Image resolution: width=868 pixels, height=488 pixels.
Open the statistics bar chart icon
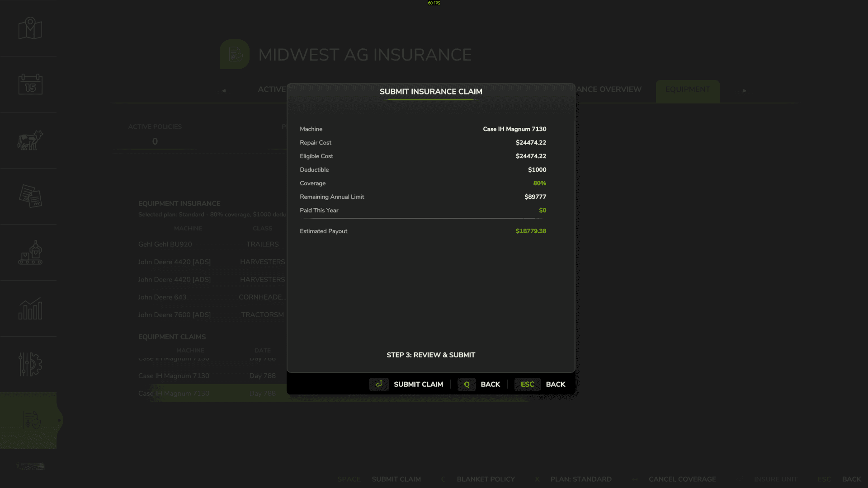(x=30, y=308)
